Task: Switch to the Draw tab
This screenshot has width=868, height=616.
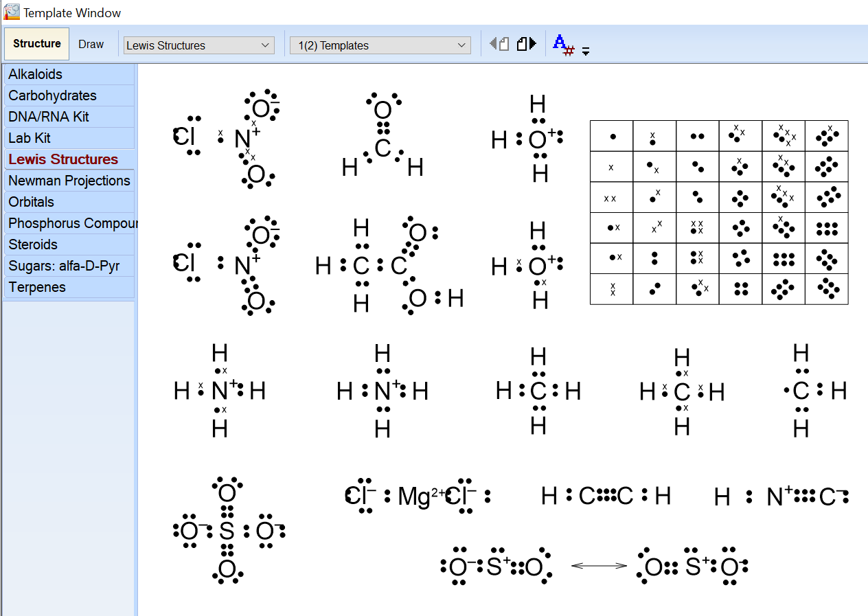Action: pos(91,43)
